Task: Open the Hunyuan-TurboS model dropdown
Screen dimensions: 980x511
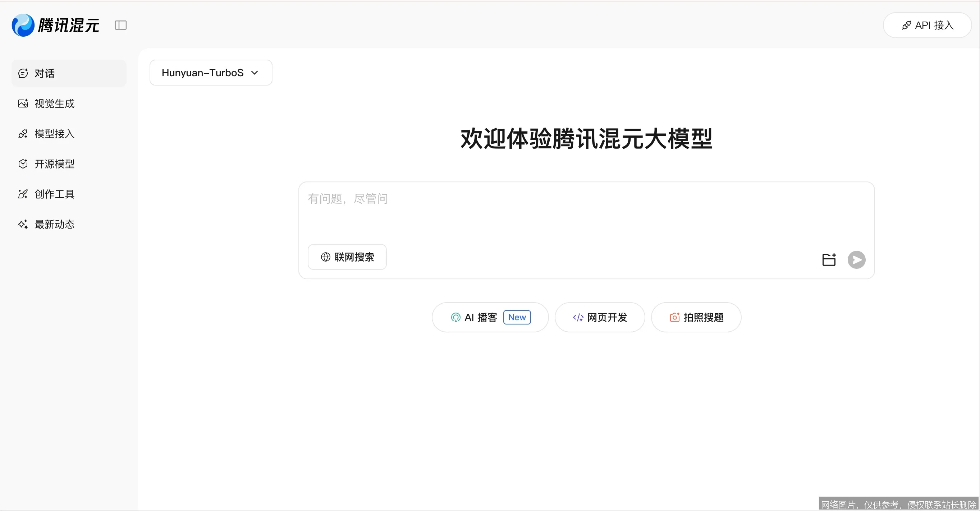Action: click(x=210, y=72)
